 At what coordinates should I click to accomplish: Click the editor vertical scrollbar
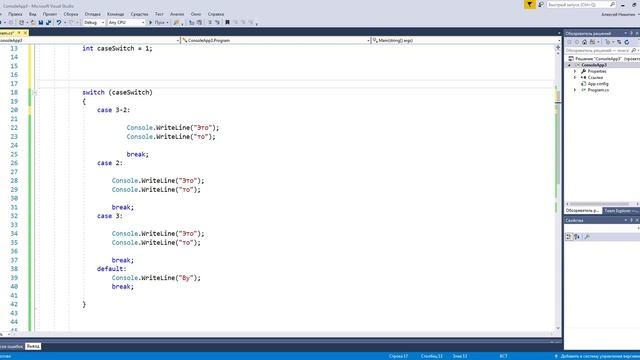[558, 188]
